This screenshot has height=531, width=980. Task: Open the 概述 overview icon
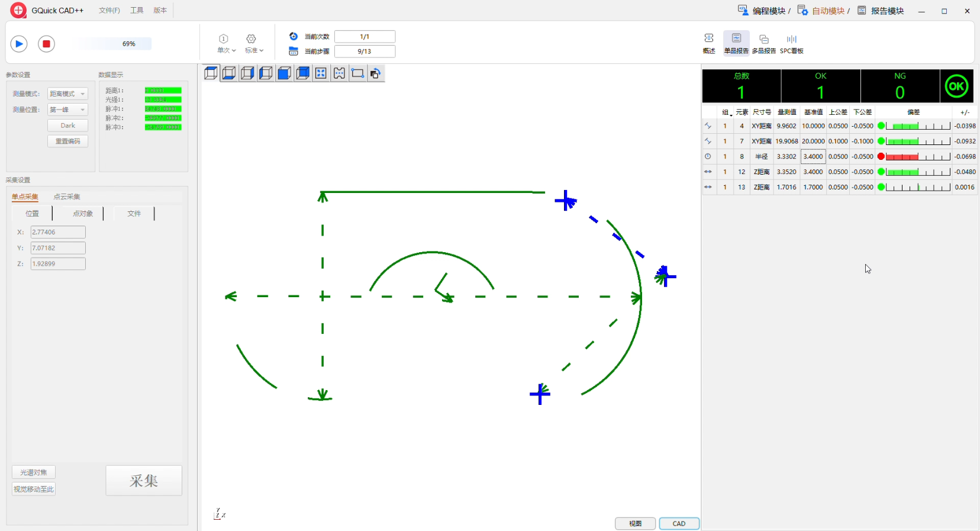click(709, 44)
